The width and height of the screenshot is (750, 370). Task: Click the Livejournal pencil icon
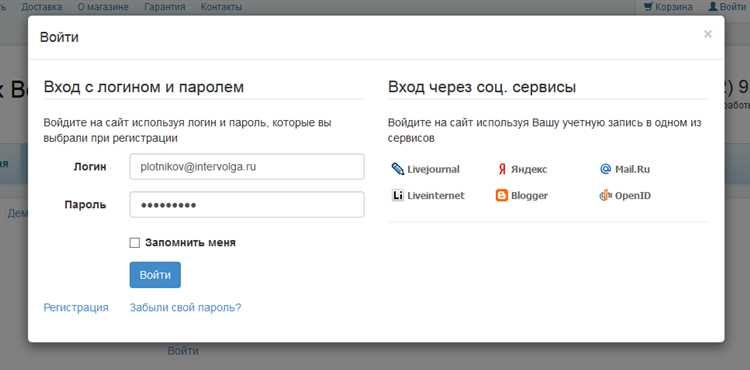click(398, 169)
